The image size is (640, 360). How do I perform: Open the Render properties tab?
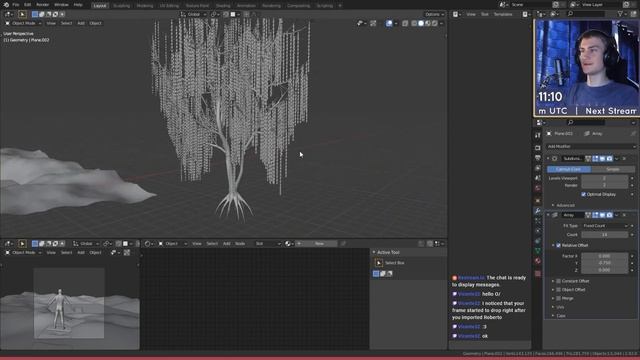click(x=538, y=147)
